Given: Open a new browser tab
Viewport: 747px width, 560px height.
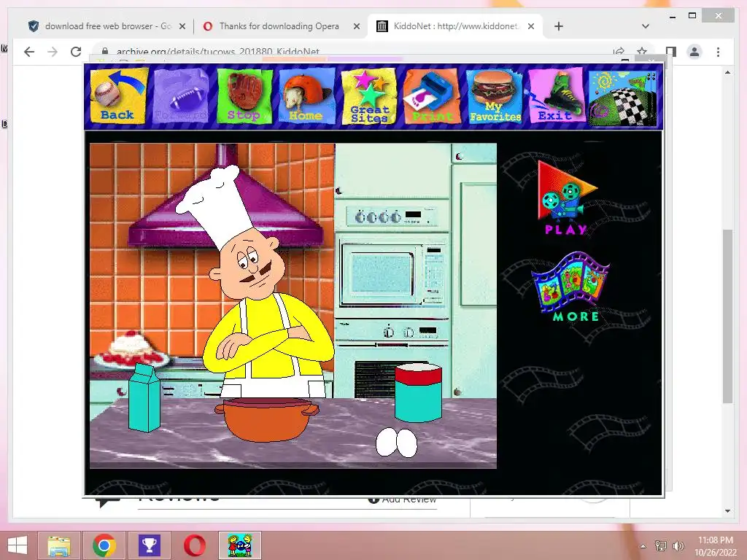Looking at the screenshot, I should [559, 26].
